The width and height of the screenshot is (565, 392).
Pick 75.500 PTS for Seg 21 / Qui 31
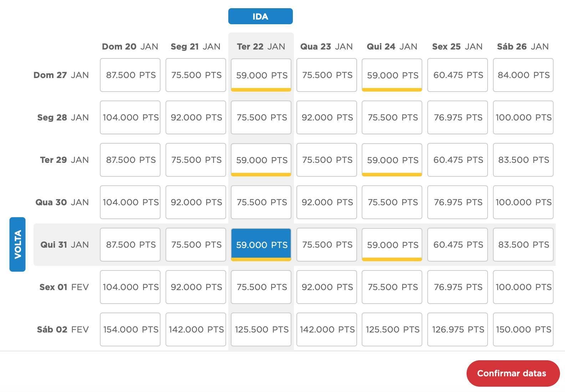(196, 245)
